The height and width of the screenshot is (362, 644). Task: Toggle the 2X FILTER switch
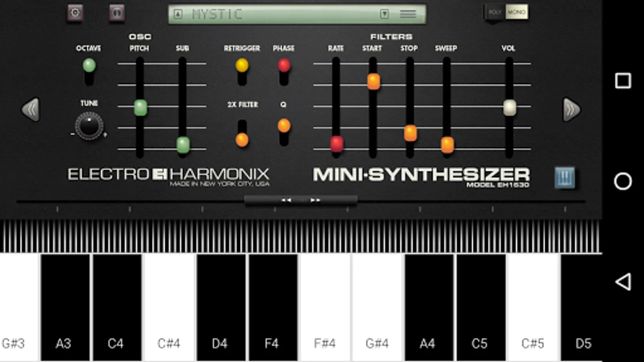coord(242,133)
